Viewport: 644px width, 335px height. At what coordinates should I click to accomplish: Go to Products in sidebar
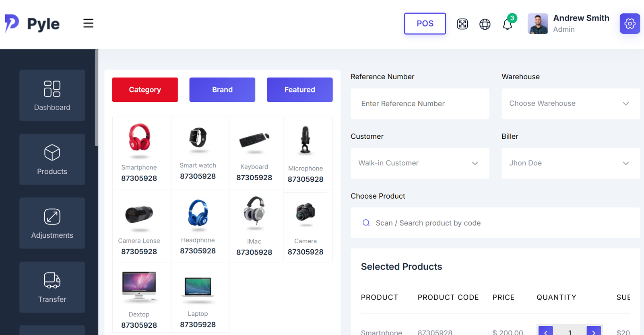(x=52, y=159)
